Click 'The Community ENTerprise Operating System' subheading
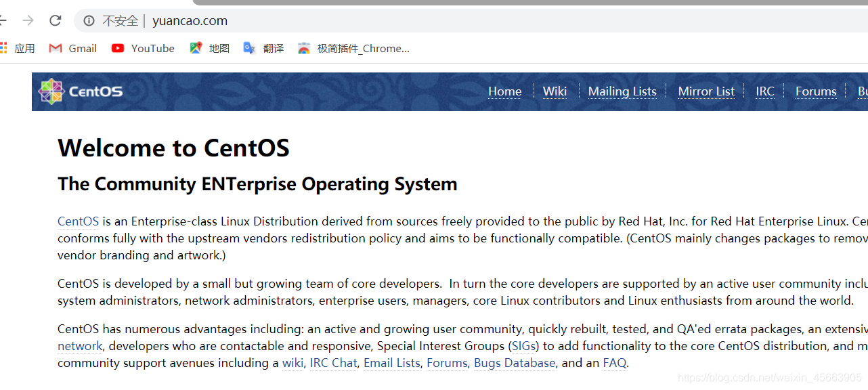868x390 pixels. click(x=257, y=184)
